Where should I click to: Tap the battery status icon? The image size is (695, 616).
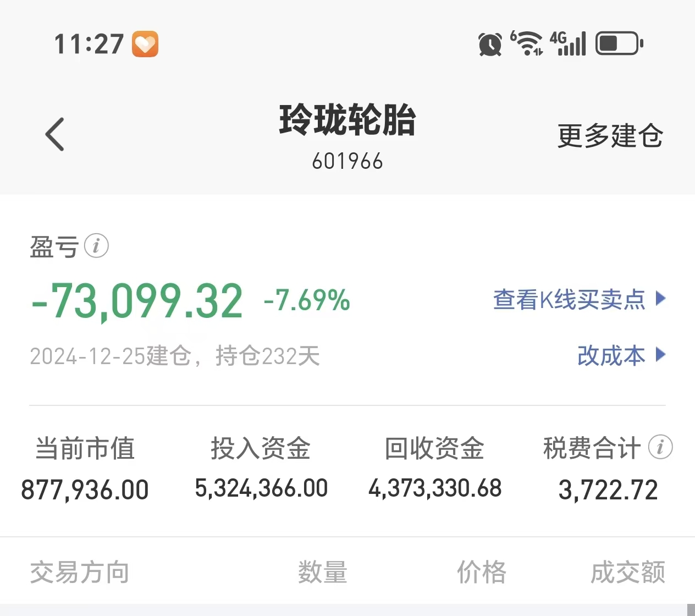pyautogui.click(x=620, y=43)
